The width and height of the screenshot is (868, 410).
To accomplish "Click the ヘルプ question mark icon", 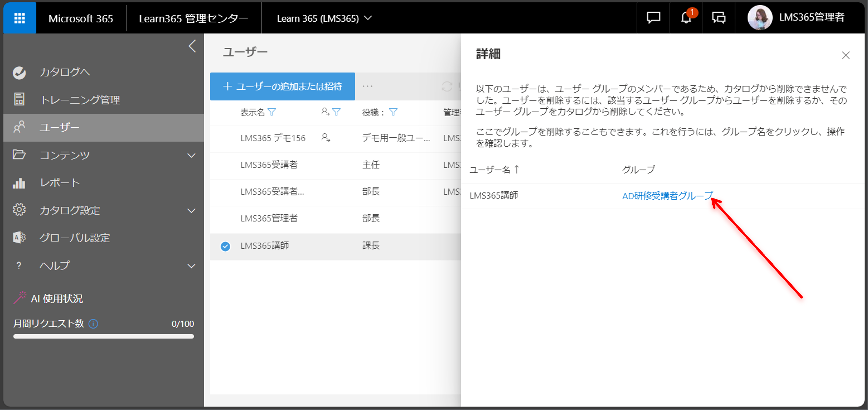I will click(19, 265).
